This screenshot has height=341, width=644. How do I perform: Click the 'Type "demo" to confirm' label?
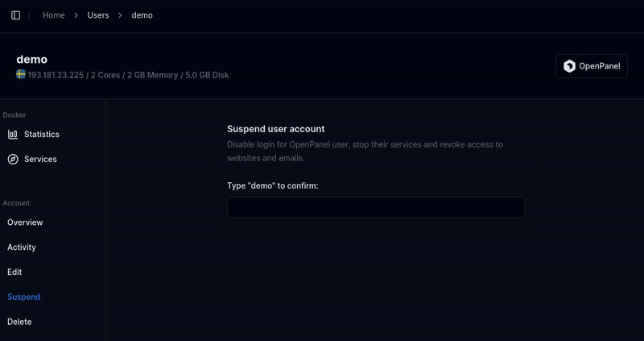tap(273, 186)
